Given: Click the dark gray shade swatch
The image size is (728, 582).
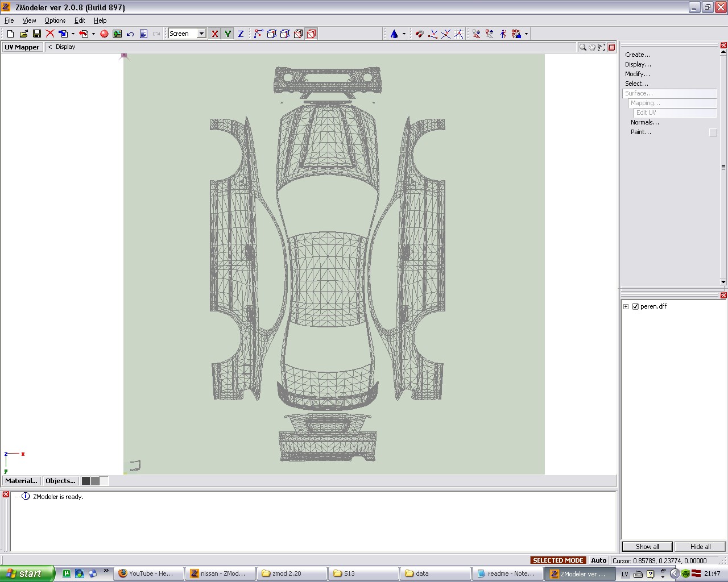Looking at the screenshot, I should coord(86,481).
